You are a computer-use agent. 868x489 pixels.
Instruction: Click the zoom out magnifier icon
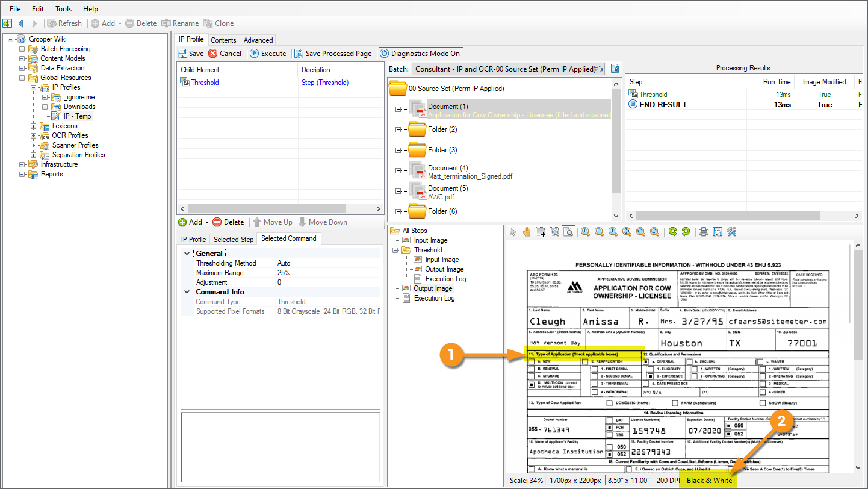pos(599,232)
